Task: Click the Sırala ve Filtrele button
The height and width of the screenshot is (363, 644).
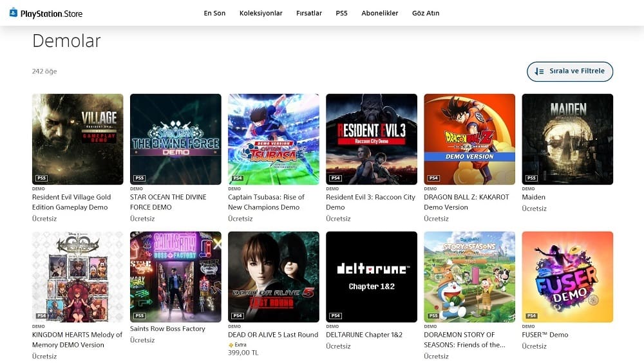Action: click(x=570, y=71)
